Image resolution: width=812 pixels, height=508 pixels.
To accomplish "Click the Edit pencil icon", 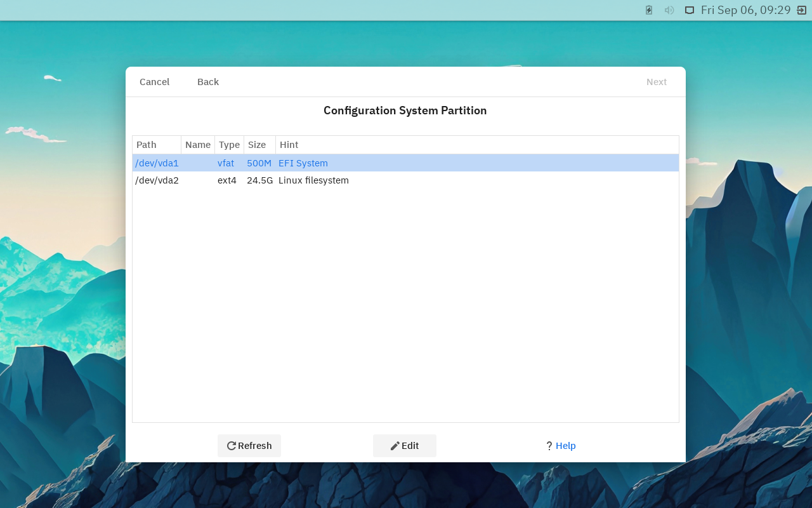I will [x=394, y=445].
